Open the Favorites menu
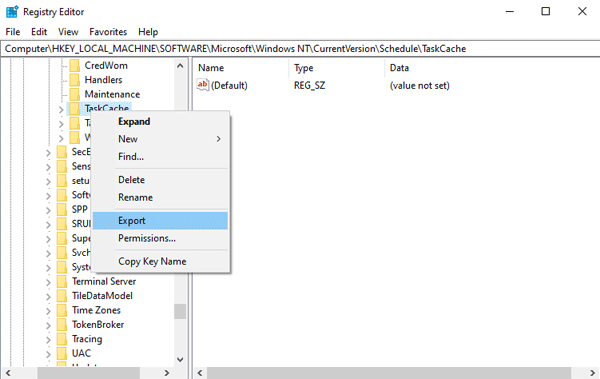 (108, 32)
